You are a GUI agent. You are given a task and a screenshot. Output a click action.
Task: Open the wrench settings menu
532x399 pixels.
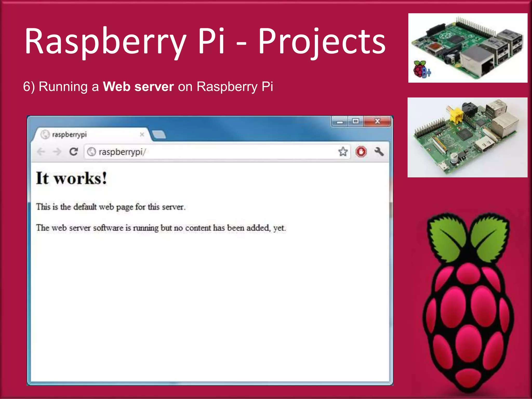point(379,151)
